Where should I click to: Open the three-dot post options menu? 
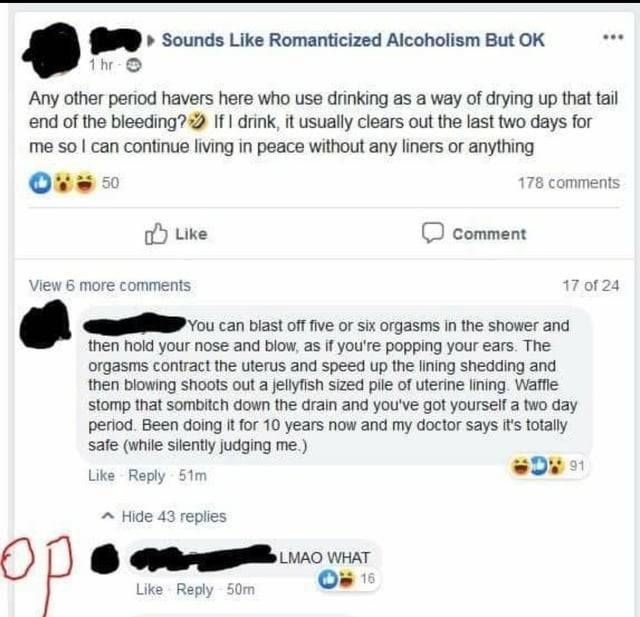click(x=613, y=38)
